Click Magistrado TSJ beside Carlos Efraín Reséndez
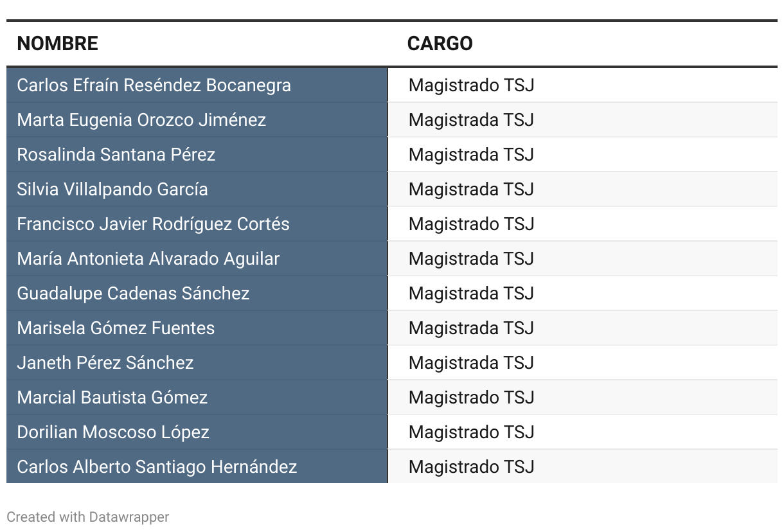 click(471, 85)
